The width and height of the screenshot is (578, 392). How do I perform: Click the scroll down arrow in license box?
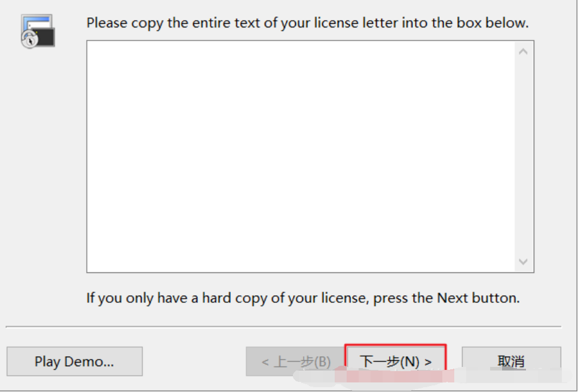point(524,262)
